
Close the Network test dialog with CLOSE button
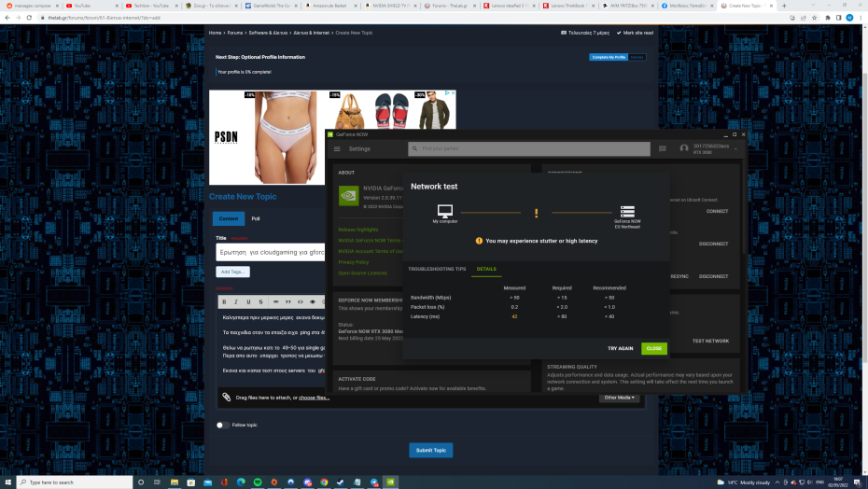pyautogui.click(x=653, y=348)
